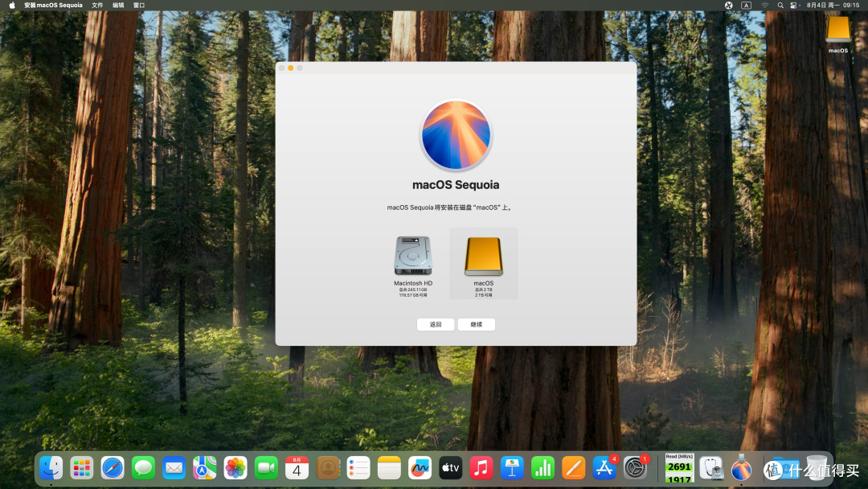This screenshot has height=489, width=868.
Task: Open Apple TV app in dock
Action: (x=451, y=468)
